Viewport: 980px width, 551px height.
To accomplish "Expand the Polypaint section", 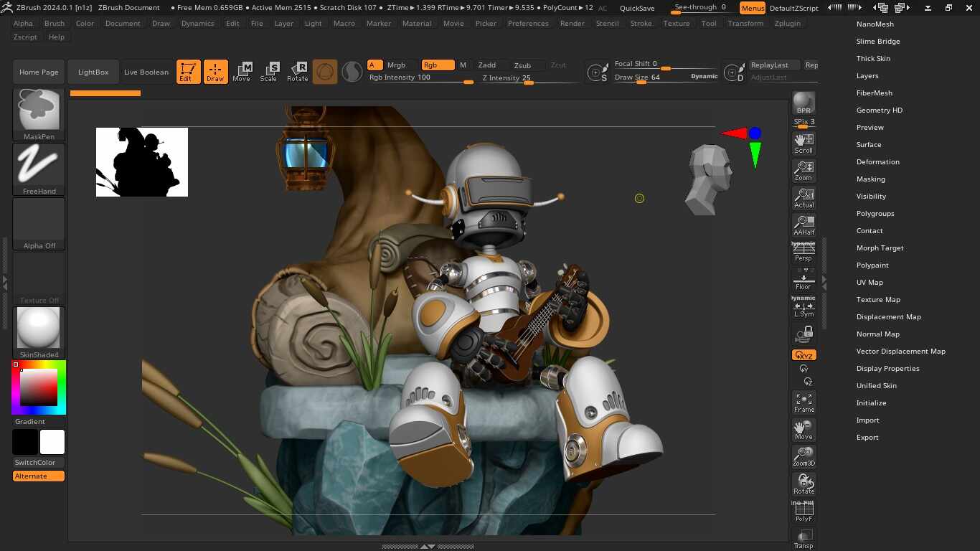I will pyautogui.click(x=872, y=265).
